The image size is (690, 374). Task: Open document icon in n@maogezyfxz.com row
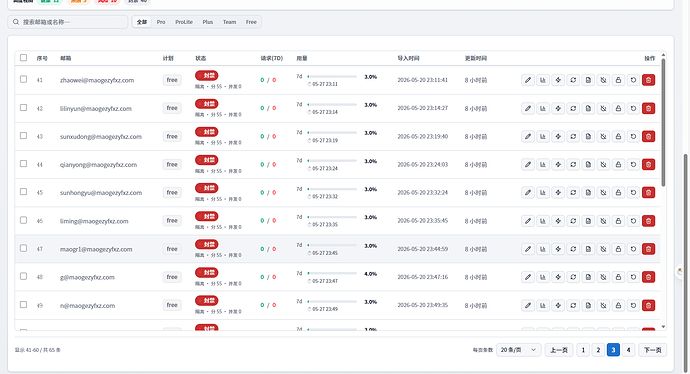[588, 305]
